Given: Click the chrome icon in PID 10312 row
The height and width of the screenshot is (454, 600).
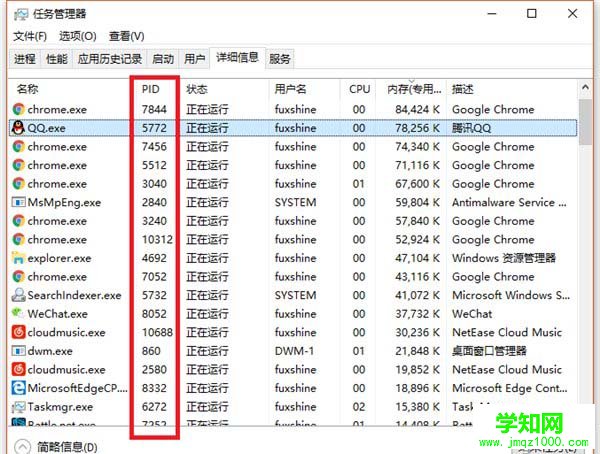Looking at the screenshot, I should [x=18, y=240].
